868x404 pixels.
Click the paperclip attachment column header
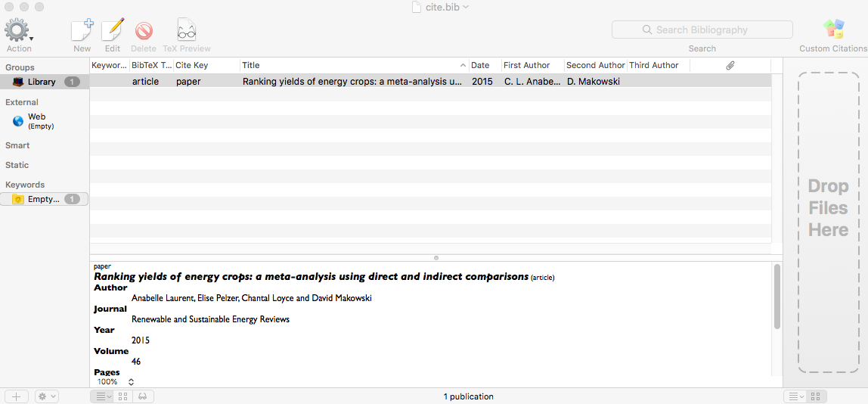coord(730,66)
